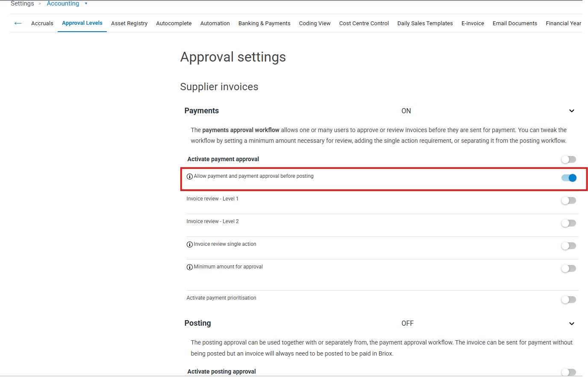Viewport: 588px width, 377px height.
Task: Toggle Minimum amount for approval on
Action: click(x=568, y=268)
